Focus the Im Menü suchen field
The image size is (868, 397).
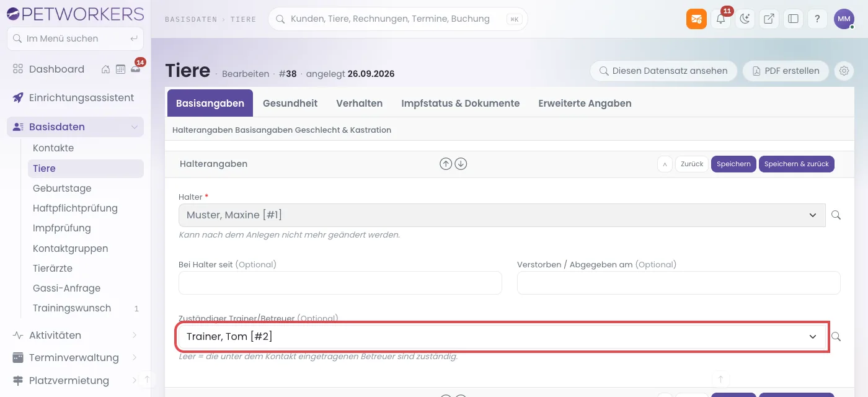75,38
